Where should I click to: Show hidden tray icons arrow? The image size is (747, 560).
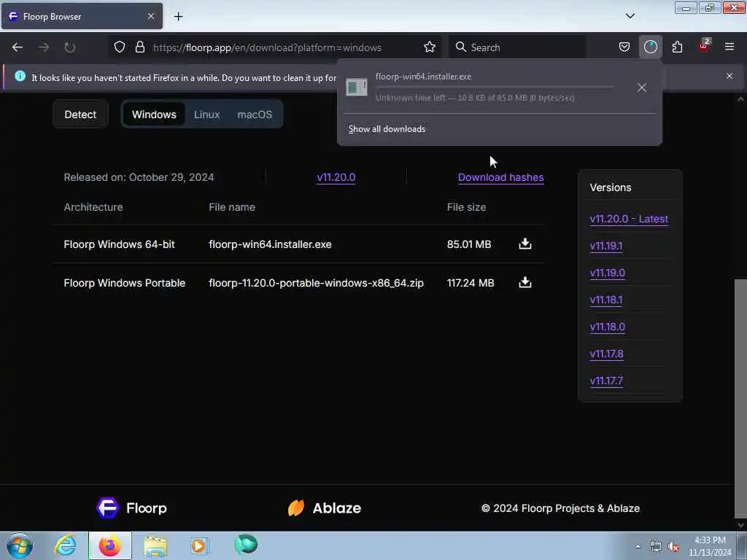pos(638,546)
